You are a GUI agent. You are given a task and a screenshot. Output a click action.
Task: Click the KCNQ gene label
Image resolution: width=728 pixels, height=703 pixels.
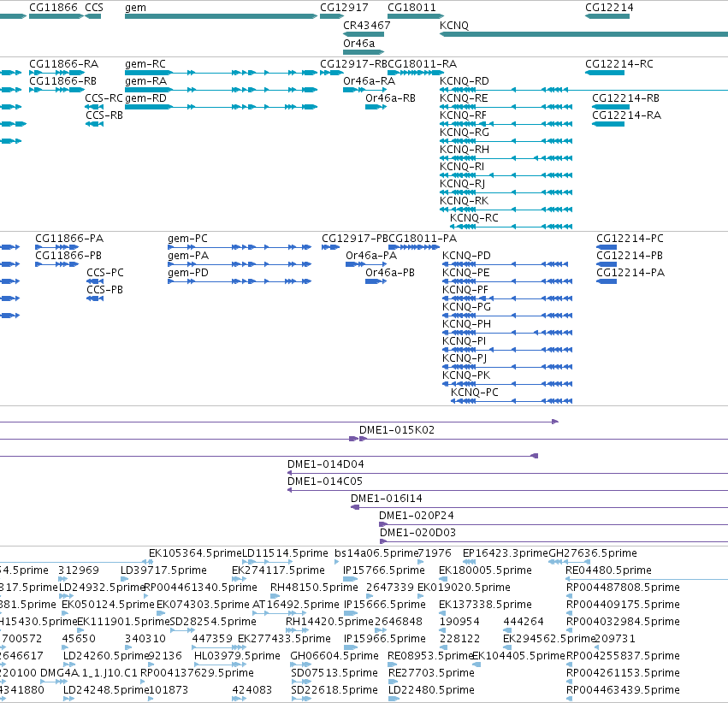[454, 26]
